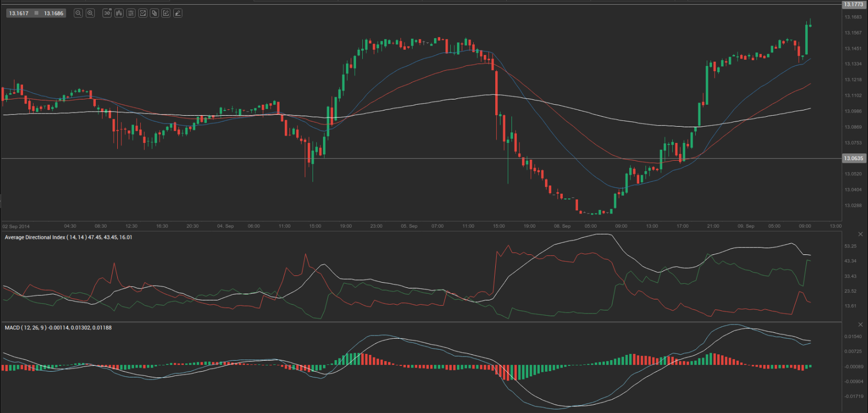Screen dimensions: 868x413
Task: Close the MACD indicator panel
Action: pos(860,325)
